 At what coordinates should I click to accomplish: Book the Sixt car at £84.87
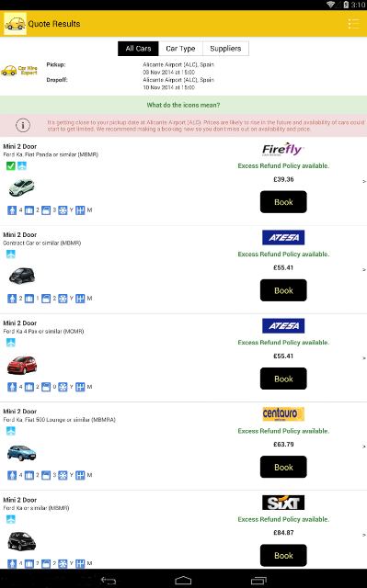point(283,555)
